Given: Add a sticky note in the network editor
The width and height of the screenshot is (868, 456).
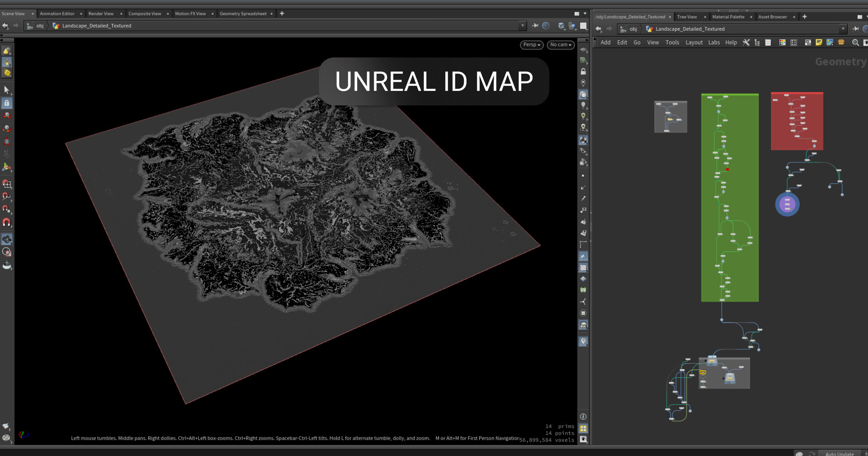Looking at the screenshot, I should point(819,42).
